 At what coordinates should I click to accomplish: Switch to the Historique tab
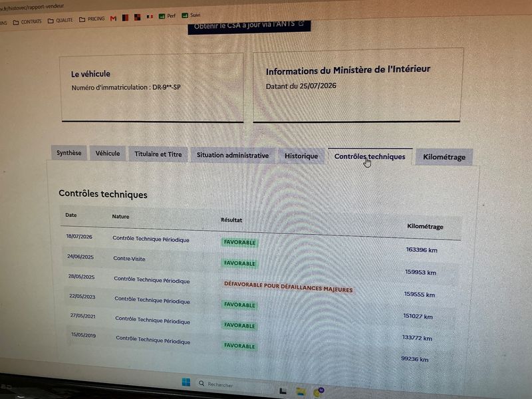coord(301,156)
